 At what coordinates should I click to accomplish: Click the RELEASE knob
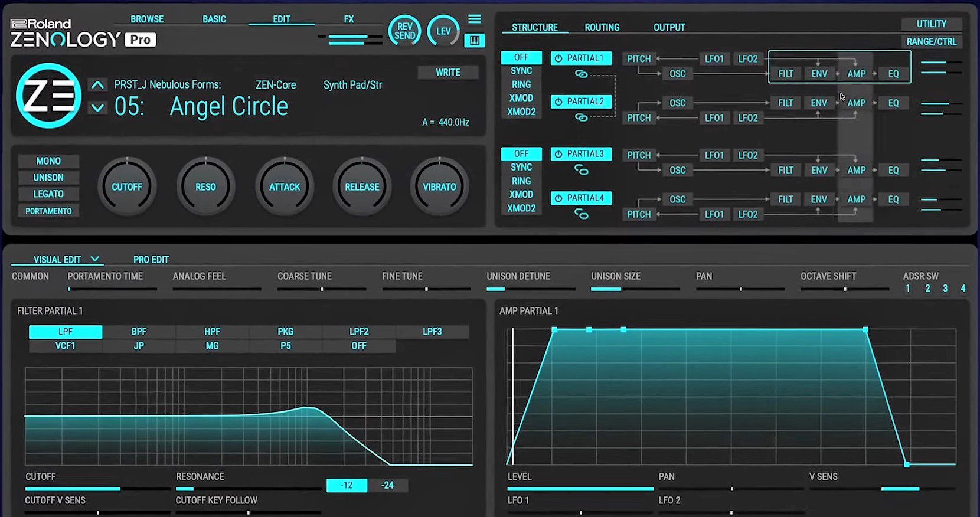pyautogui.click(x=362, y=186)
